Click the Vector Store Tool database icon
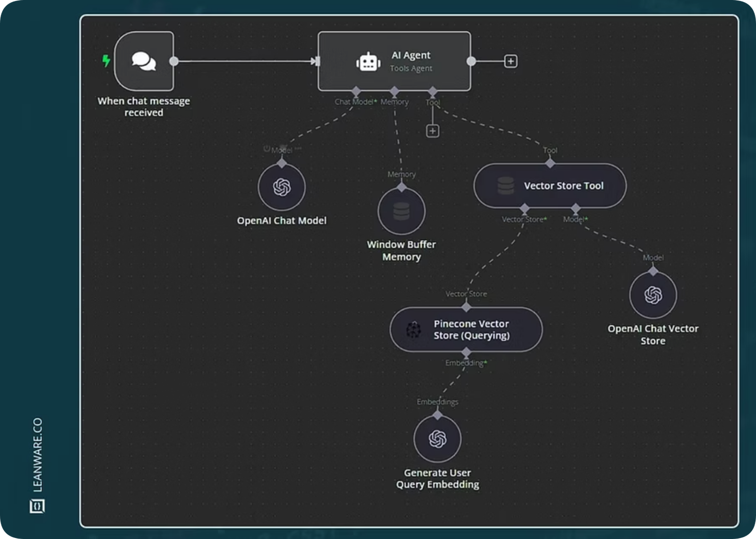 (x=506, y=186)
